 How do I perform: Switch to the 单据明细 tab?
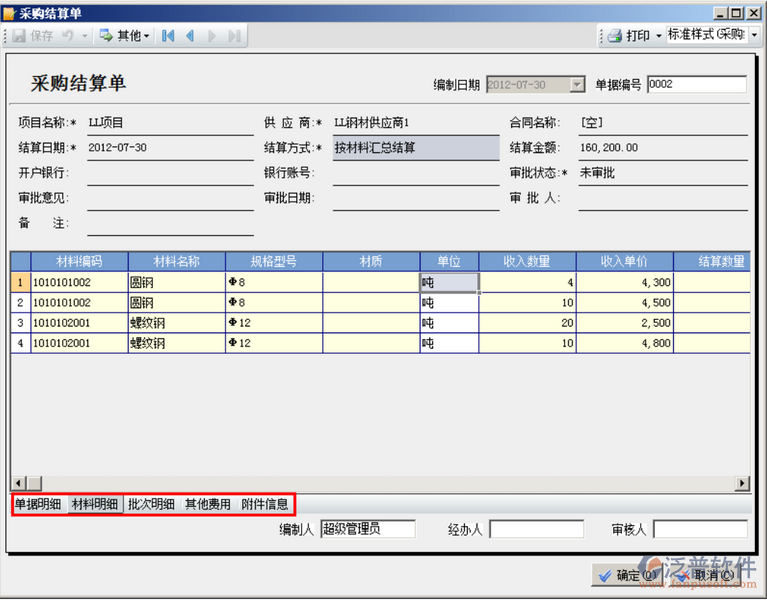[39, 504]
